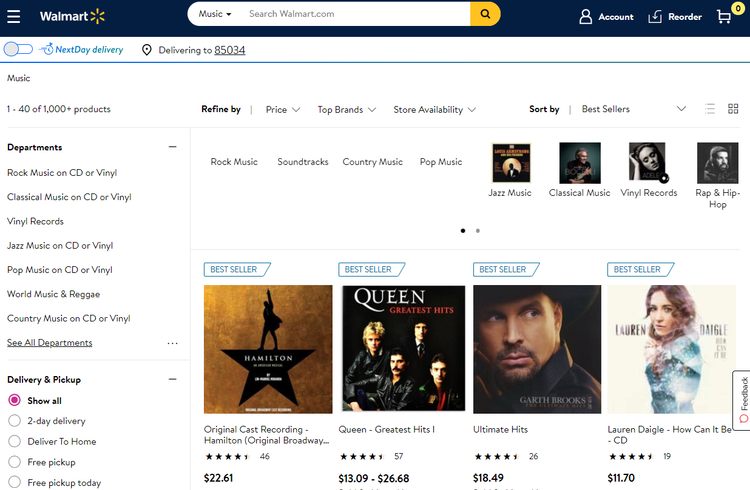The width and height of the screenshot is (750, 490).
Task: Click the Queen star rating with 57 reviews
Action: (372, 457)
